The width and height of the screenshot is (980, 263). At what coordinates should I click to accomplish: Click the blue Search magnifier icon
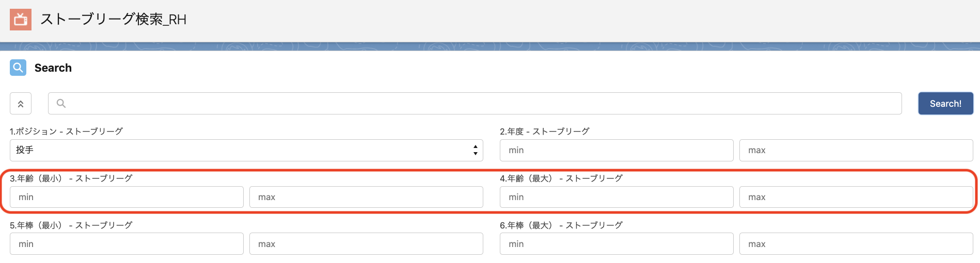(x=18, y=68)
